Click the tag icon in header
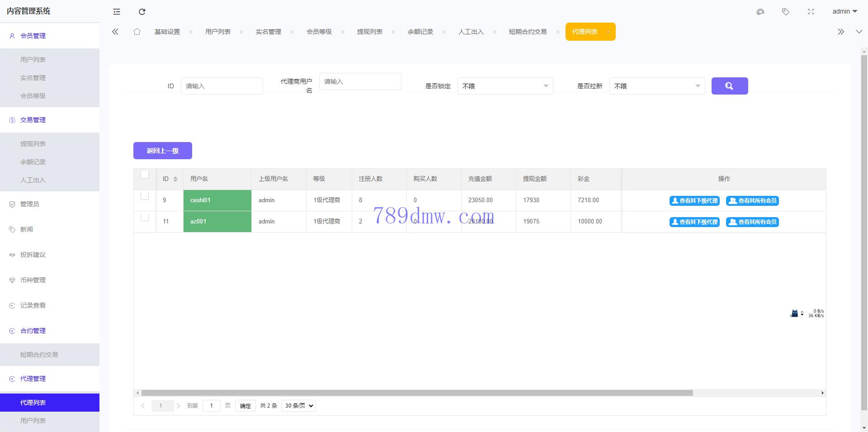 pos(786,12)
